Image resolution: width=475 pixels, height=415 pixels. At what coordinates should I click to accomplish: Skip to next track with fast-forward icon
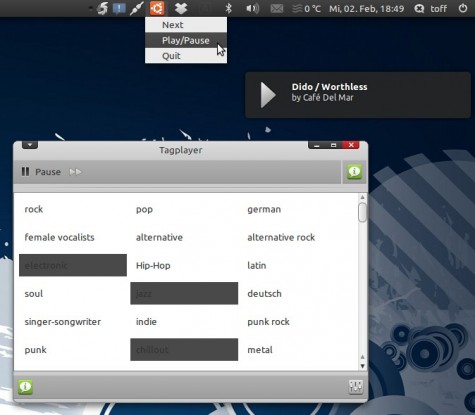point(75,172)
